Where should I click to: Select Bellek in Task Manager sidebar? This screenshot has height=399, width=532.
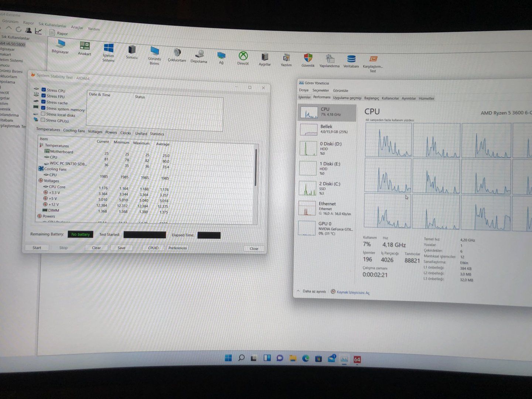coord(327,129)
